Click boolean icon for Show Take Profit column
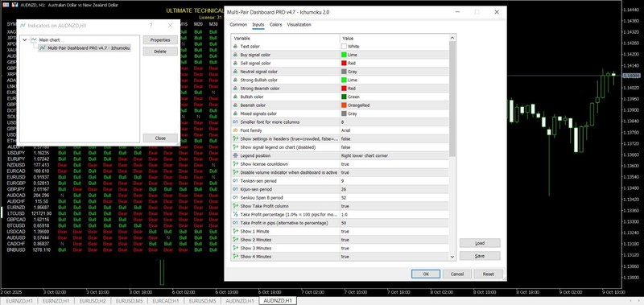The width and height of the screenshot is (644, 305). (235, 206)
